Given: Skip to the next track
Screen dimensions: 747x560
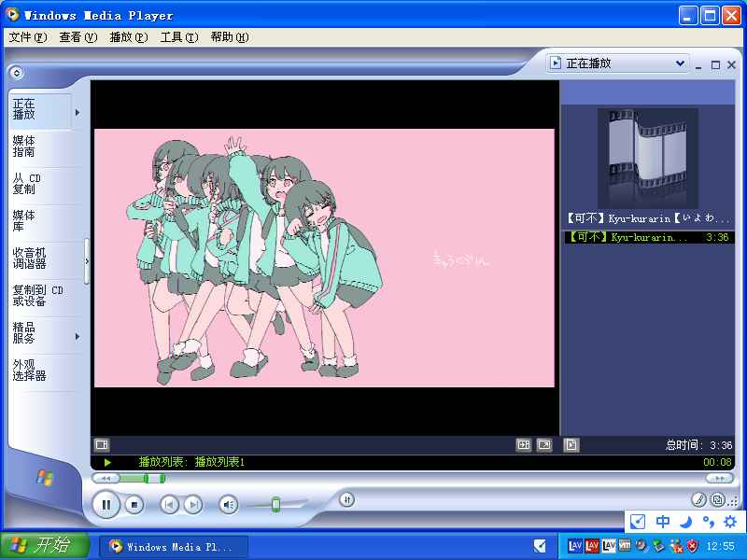Looking at the screenshot, I should click(x=192, y=505).
